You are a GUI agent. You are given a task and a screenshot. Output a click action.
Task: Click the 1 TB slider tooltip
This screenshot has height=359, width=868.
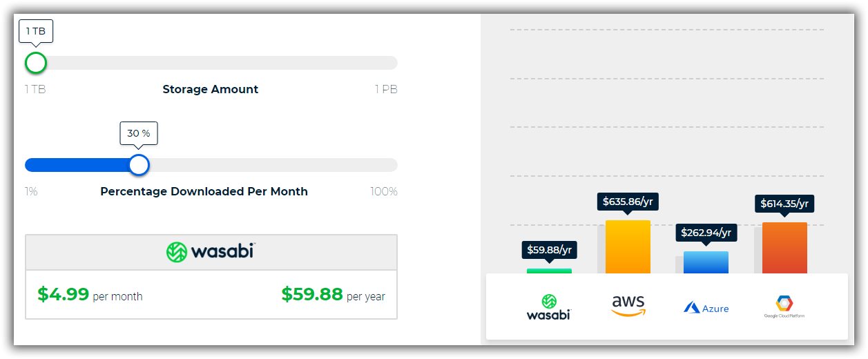(37, 31)
